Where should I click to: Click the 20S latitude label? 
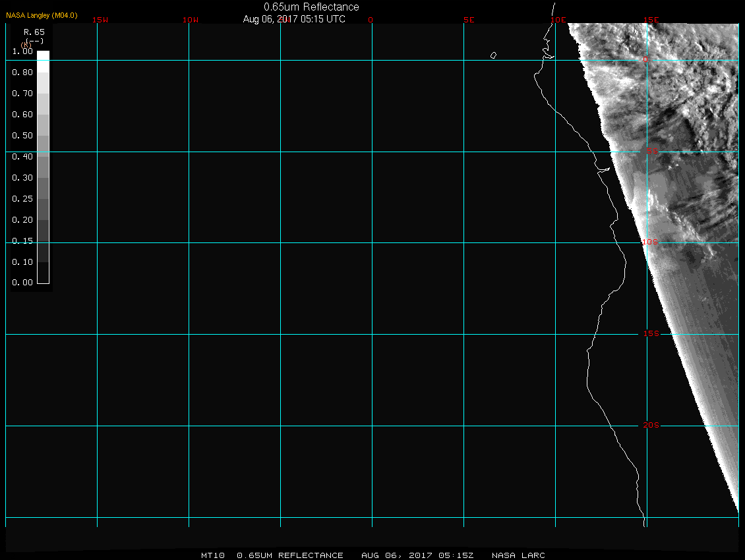pyautogui.click(x=651, y=426)
